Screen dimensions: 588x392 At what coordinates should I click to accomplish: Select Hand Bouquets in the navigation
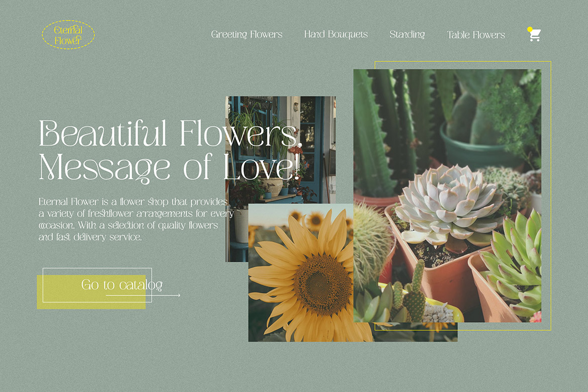click(x=336, y=35)
